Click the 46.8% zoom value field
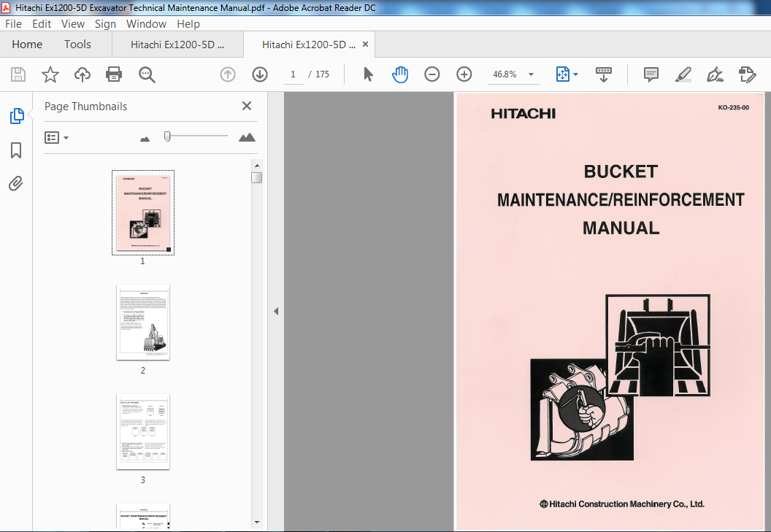The width and height of the screenshot is (771, 532). coord(505,74)
